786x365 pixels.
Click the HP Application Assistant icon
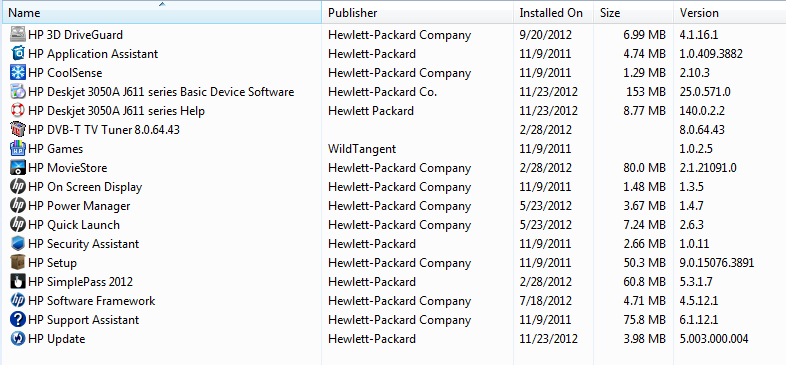click(18, 54)
